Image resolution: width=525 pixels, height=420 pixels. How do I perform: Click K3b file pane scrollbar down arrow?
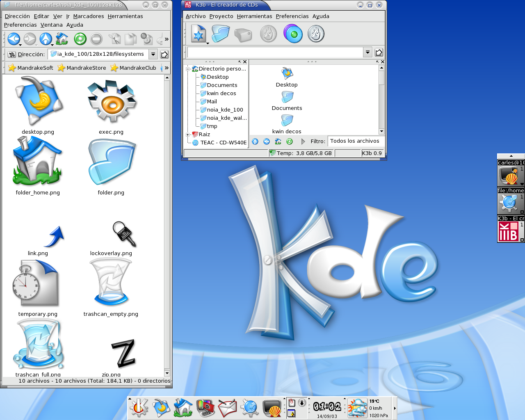click(x=381, y=131)
